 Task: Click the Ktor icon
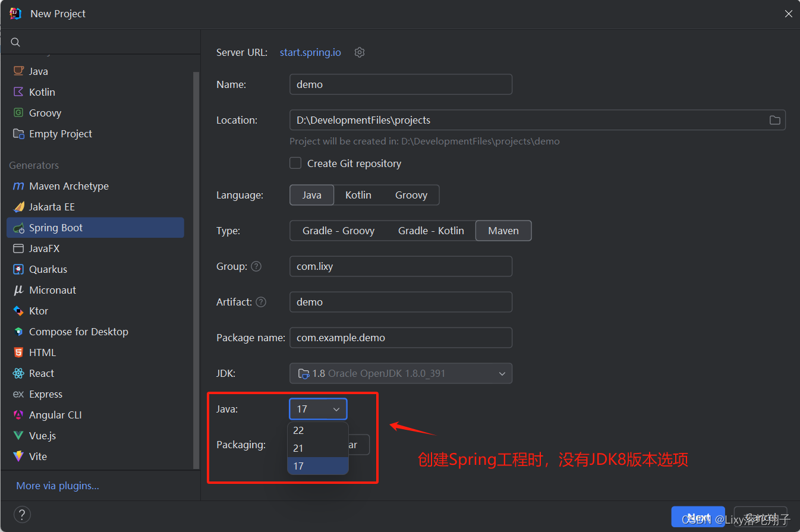18,311
